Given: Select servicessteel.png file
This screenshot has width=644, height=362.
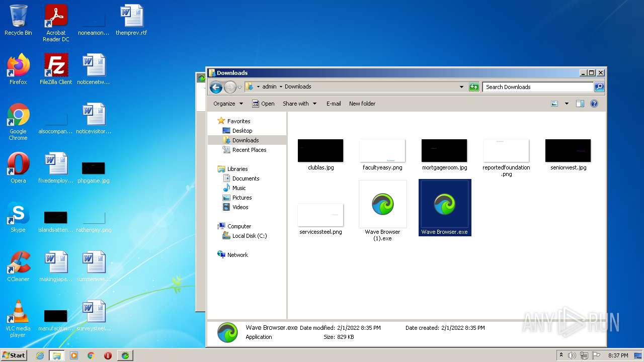Looking at the screenshot, I should [x=320, y=219].
